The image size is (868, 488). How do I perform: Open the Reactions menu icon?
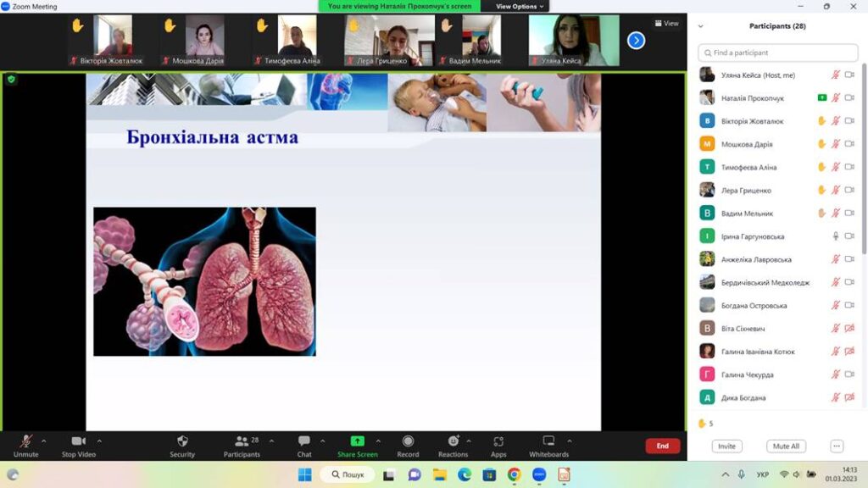click(x=453, y=441)
